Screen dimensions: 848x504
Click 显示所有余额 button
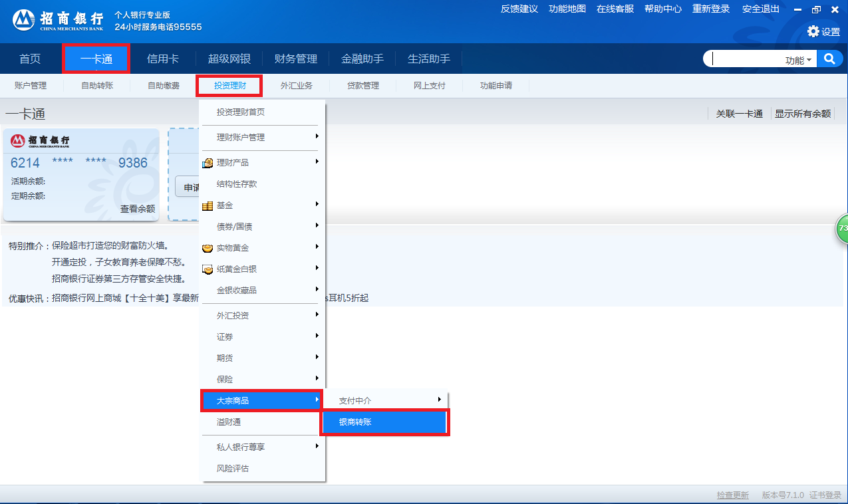802,114
